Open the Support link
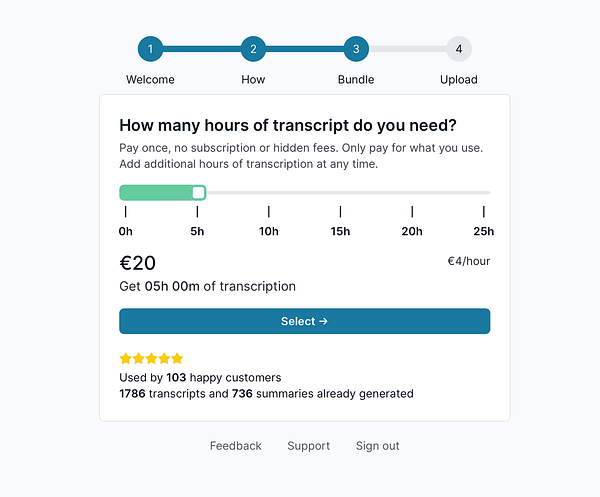 [x=308, y=446]
